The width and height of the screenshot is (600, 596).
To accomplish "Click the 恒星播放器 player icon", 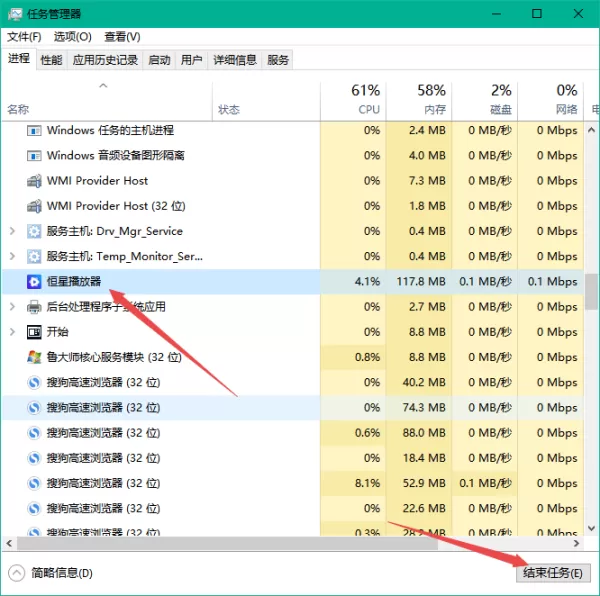I will coord(34,282).
